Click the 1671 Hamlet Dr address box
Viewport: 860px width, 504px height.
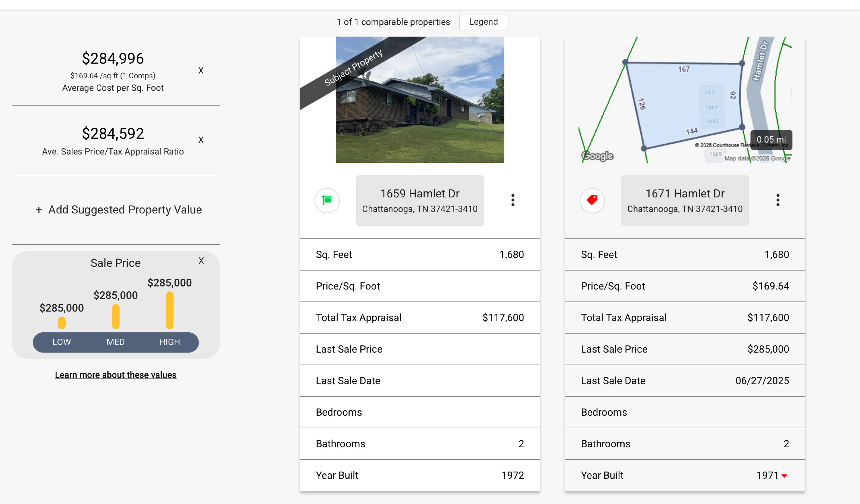click(685, 201)
